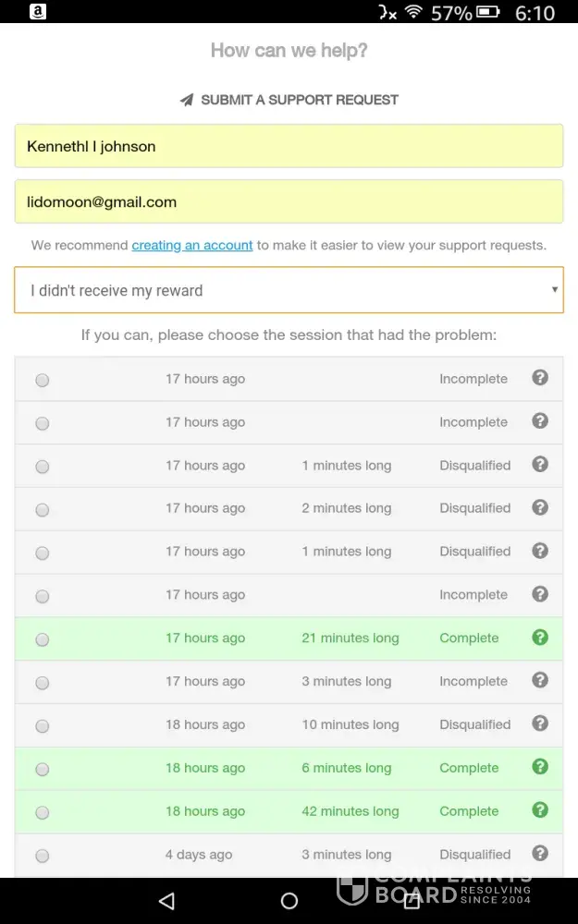Tap the Android home circle button
The height and width of the screenshot is (924, 578).
coord(289,901)
